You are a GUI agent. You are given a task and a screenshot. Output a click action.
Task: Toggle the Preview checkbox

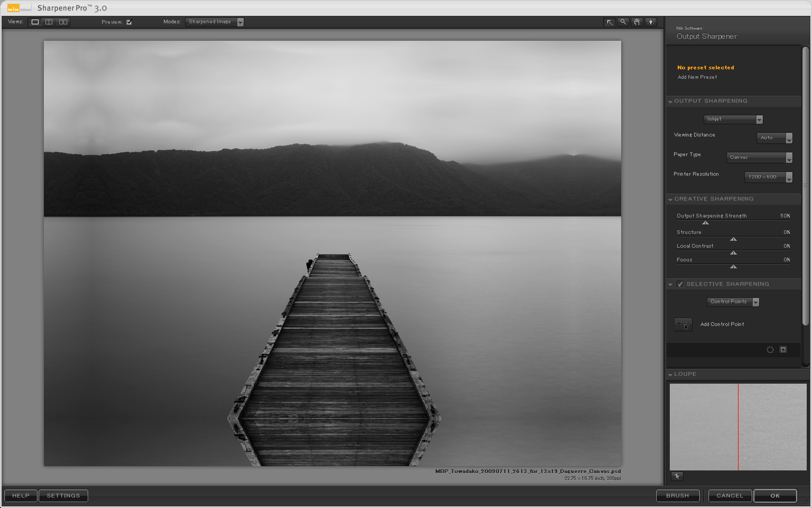(x=129, y=22)
